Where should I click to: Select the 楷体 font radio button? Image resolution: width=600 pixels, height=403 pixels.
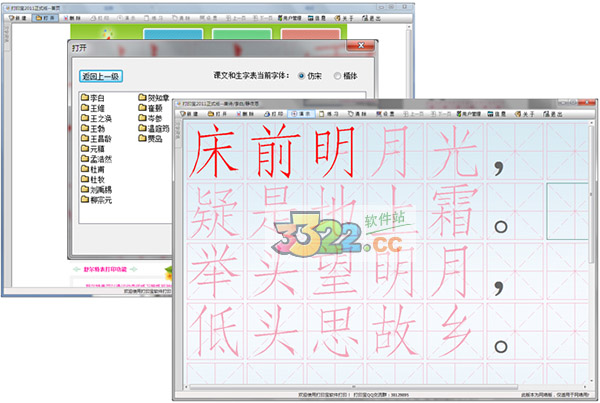click(337, 76)
